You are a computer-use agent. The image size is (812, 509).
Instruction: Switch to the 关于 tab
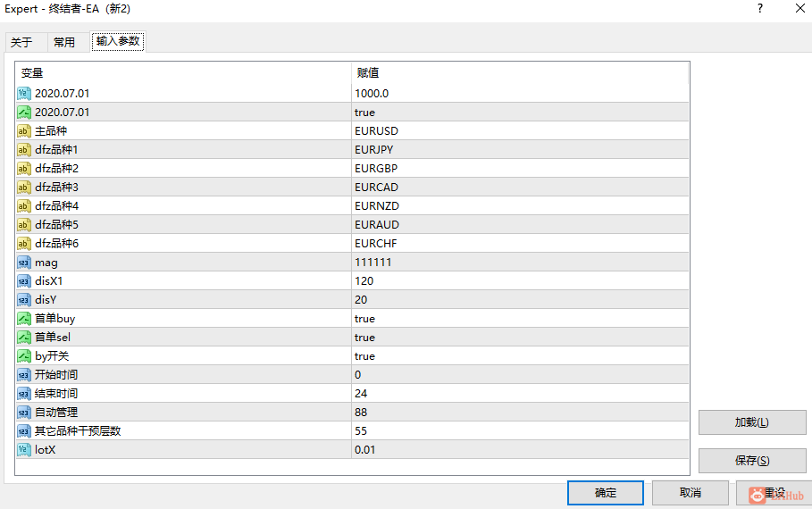[21, 43]
